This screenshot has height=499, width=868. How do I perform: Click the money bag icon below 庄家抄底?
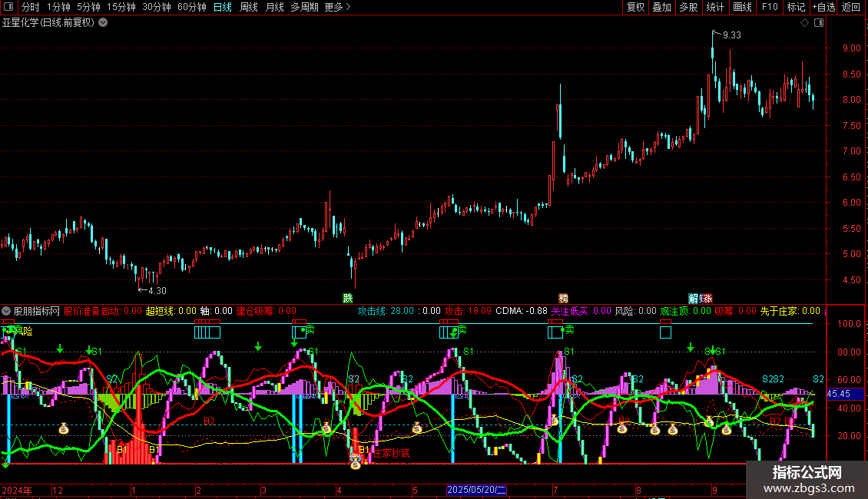click(x=356, y=464)
